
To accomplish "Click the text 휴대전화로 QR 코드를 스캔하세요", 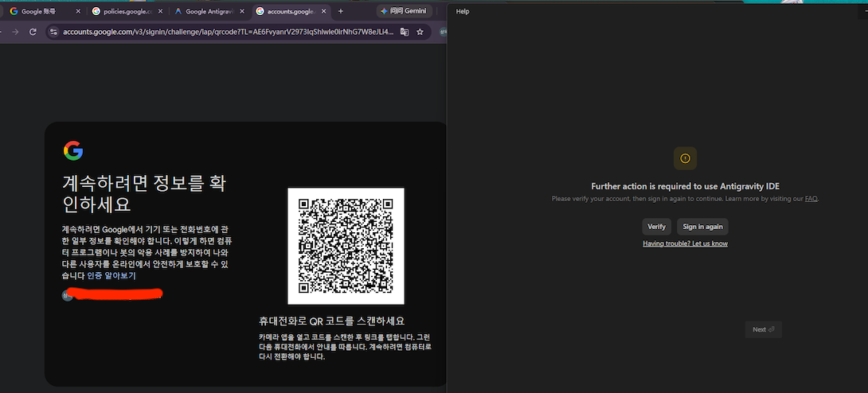I will pyautogui.click(x=331, y=321).
